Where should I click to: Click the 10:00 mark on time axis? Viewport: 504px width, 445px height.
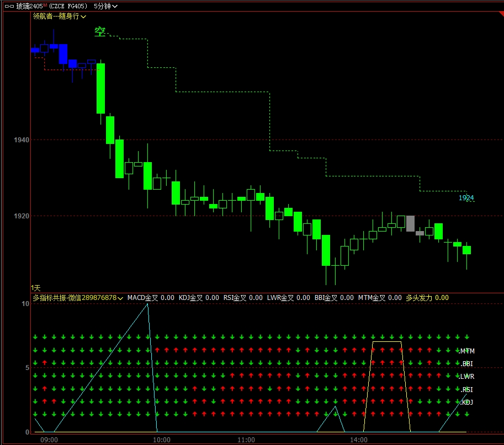[161, 439]
